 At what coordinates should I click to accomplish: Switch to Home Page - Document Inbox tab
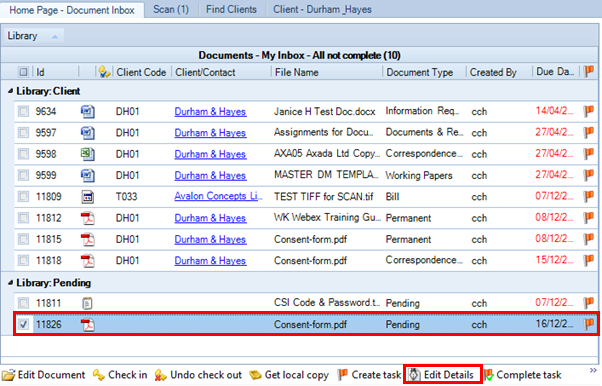(72, 10)
